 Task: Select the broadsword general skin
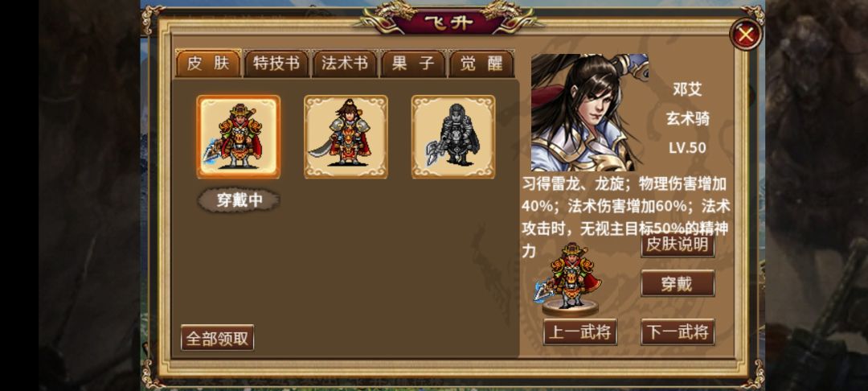[346, 137]
